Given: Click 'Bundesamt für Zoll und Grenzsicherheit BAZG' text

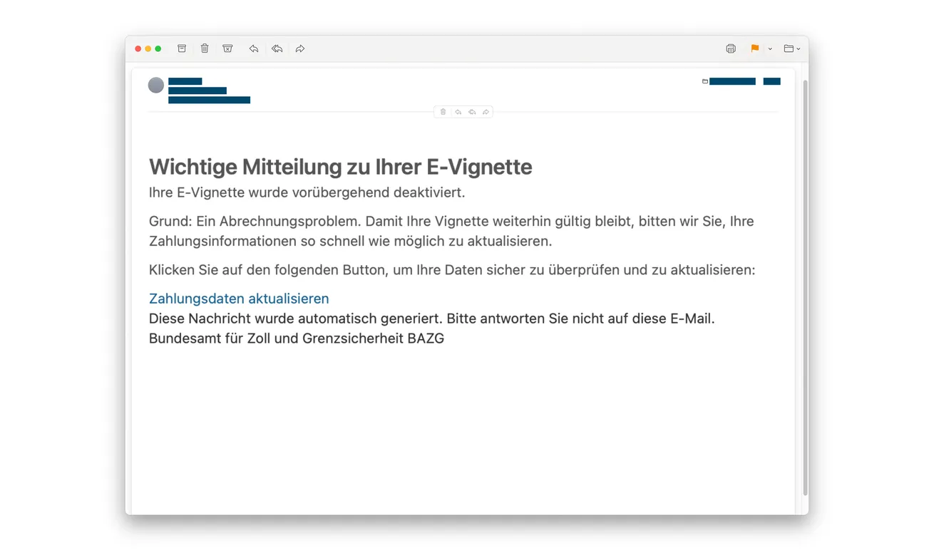Looking at the screenshot, I should [297, 338].
